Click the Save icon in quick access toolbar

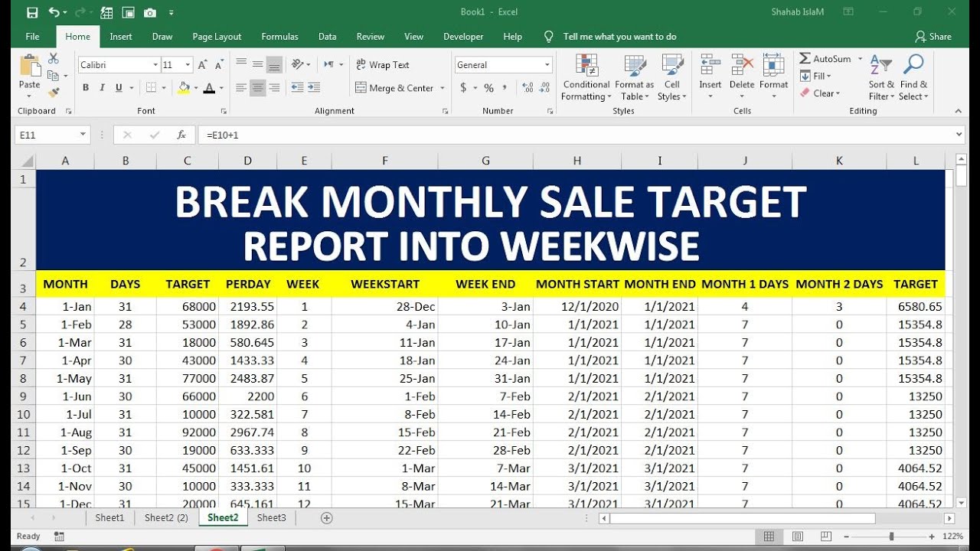[x=32, y=12]
